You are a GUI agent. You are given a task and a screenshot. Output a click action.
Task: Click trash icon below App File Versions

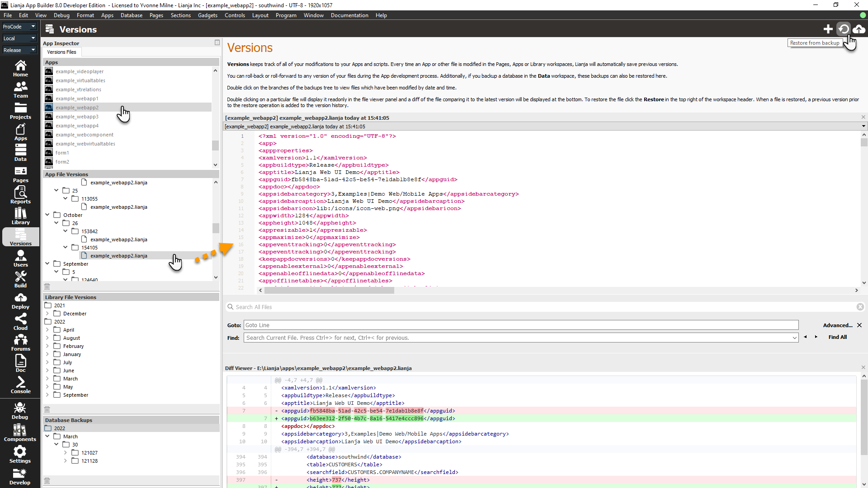point(47,286)
